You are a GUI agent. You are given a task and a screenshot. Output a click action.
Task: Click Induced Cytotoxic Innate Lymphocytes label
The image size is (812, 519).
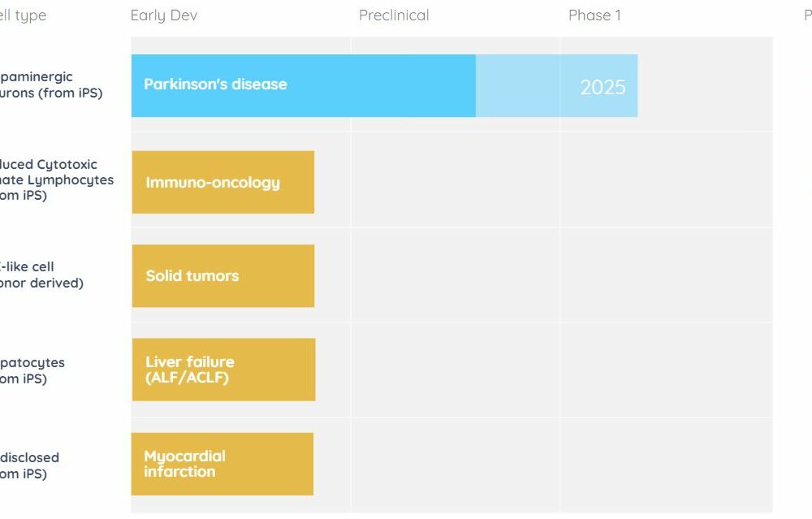(57, 179)
